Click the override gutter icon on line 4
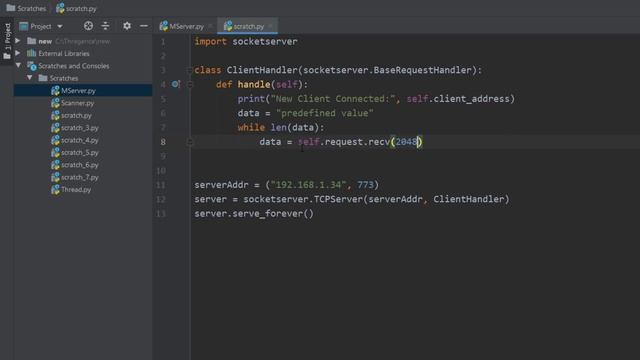This screenshot has height=360, width=640. pos(176,84)
